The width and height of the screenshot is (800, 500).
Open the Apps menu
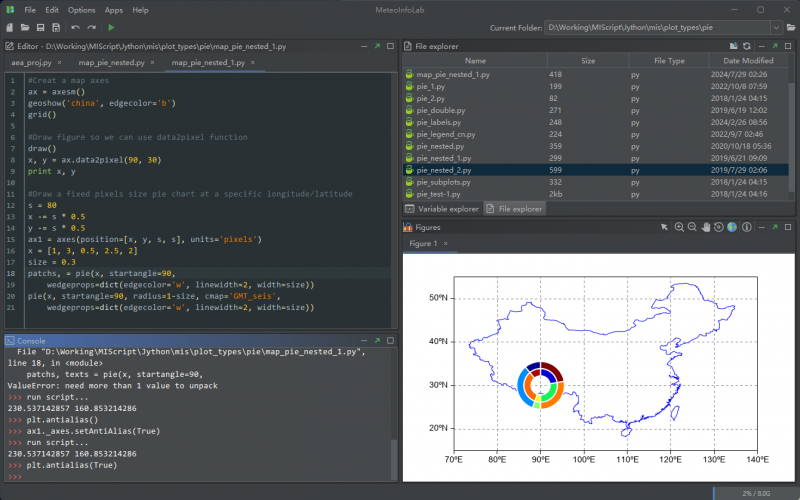click(114, 9)
